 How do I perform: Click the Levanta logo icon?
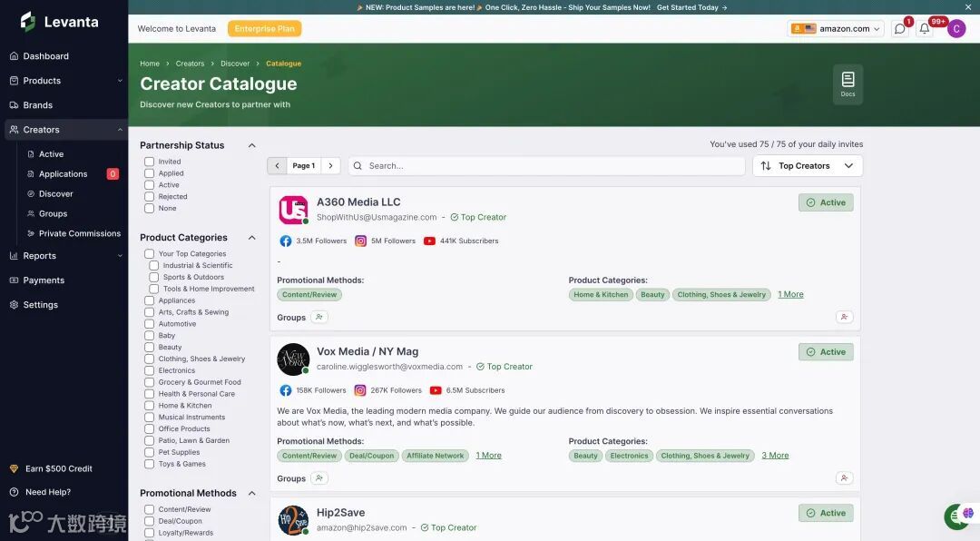pyautogui.click(x=27, y=21)
